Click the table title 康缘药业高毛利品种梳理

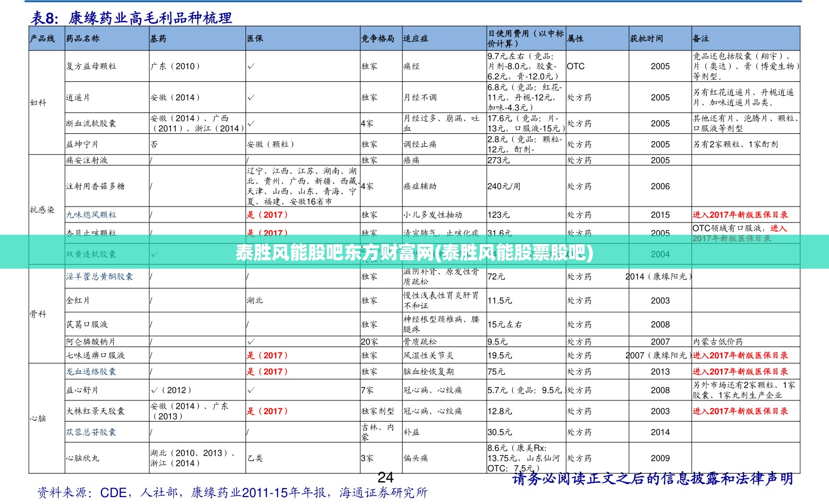tap(150, 18)
